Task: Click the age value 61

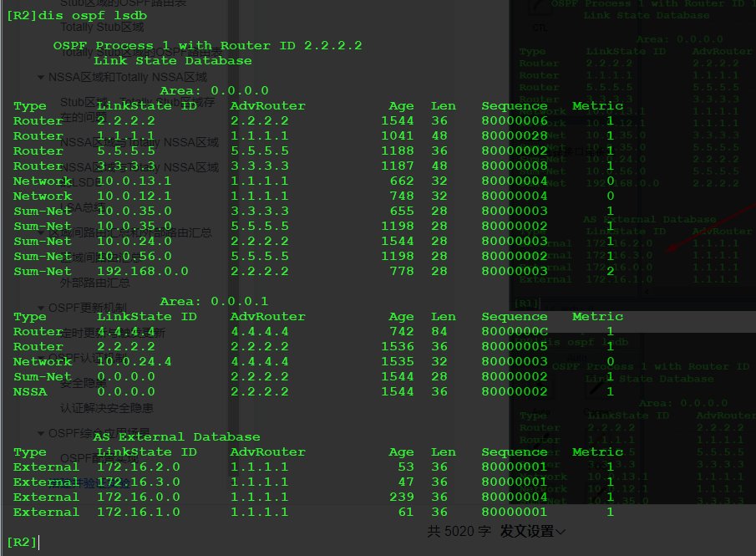Action: tap(406, 512)
